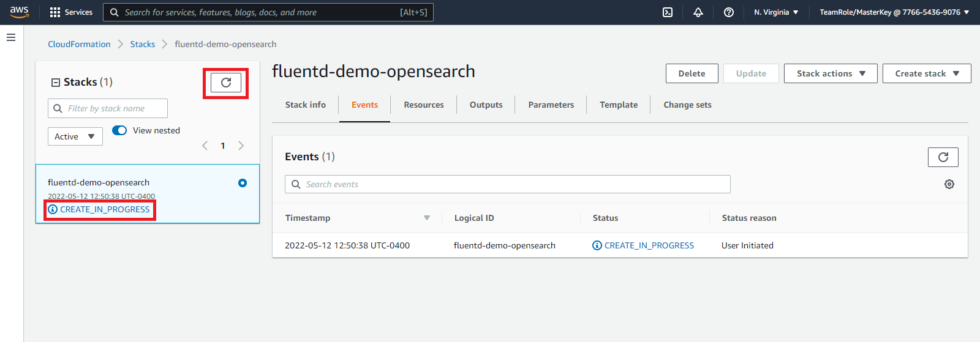Screen dimensions: 980x342
Task: Switch to the Stack info tab
Action: click(306, 105)
